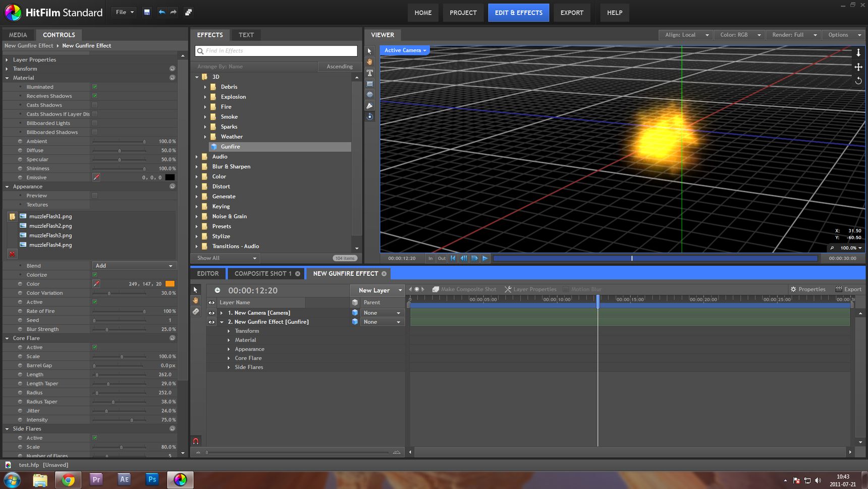Click the timeline Export button
Image resolution: width=868 pixels, height=489 pixels.
tap(848, 289)
